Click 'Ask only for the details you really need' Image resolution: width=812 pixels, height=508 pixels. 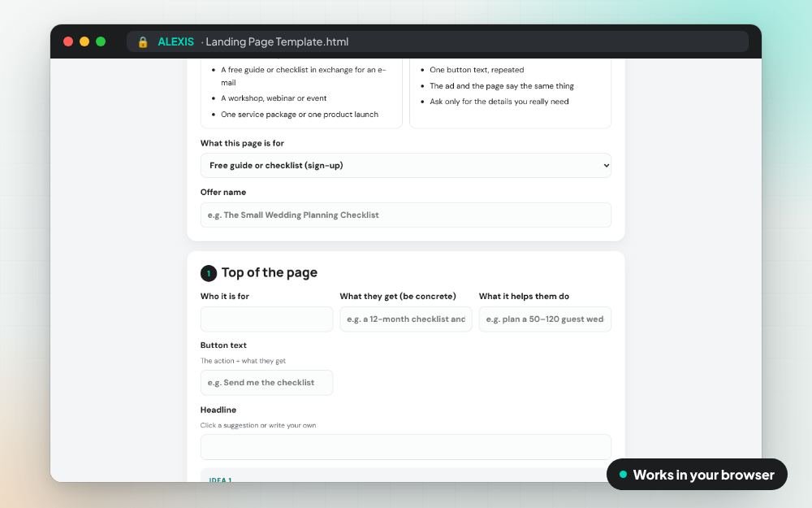coord(499,102)
